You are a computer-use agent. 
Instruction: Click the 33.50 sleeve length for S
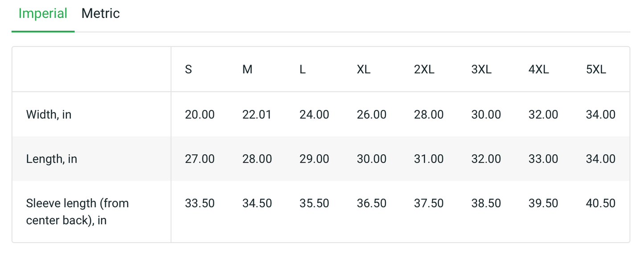200,203
